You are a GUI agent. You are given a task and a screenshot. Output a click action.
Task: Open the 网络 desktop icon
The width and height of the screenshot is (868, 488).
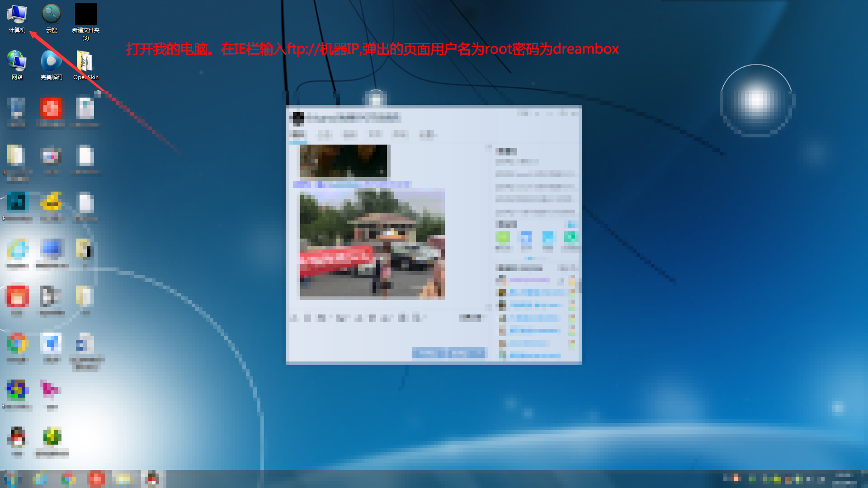[17, 65]
